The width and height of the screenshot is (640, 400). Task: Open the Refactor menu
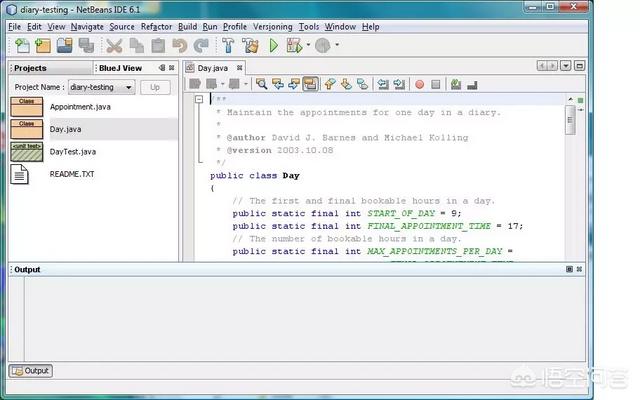(156, 27)
